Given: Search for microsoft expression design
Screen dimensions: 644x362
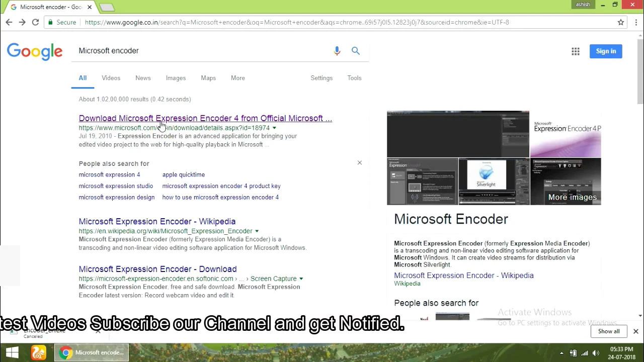Looking at the screenshot, I should [x=117, y=197].
